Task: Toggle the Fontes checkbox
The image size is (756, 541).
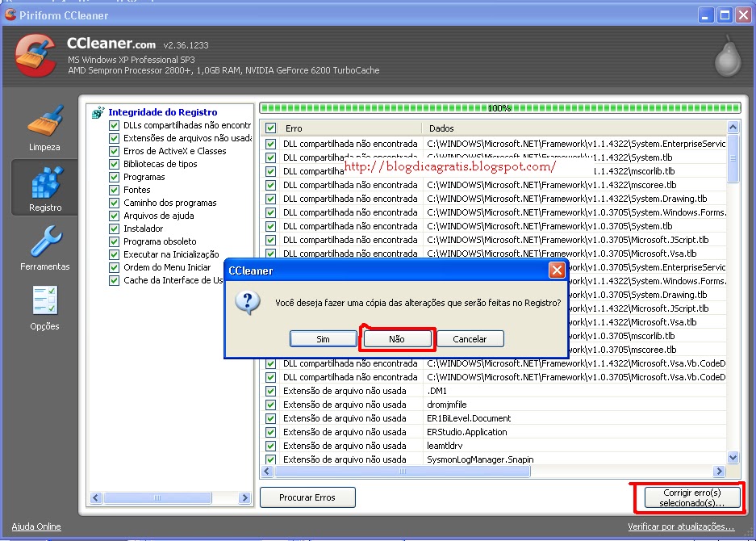Action: coord(115,190)
